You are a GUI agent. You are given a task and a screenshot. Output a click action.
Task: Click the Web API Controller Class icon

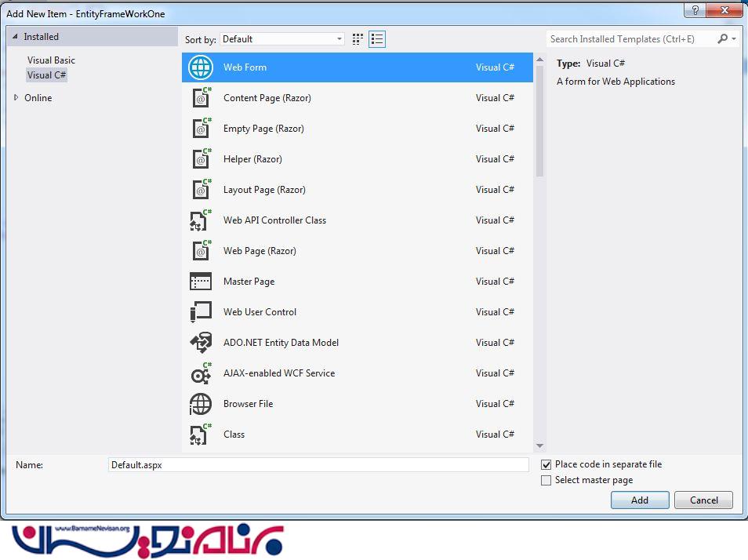(201, 220)
